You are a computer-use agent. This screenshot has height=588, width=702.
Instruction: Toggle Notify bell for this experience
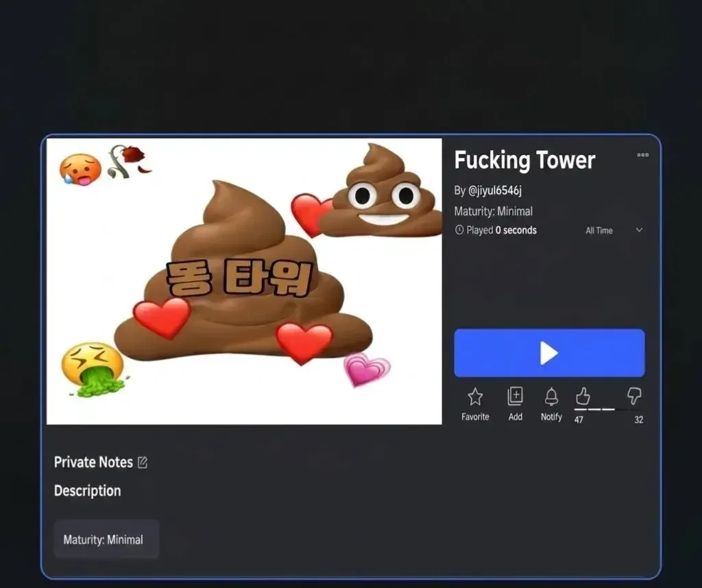[551, 397]
